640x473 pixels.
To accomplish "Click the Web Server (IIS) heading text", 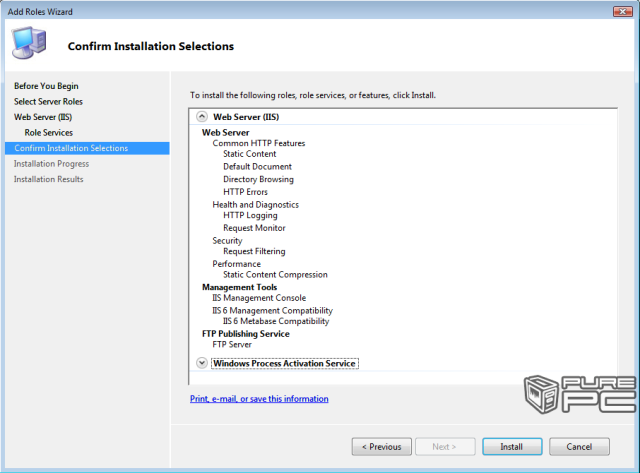I will pyautogui.click(x=246, y=117).
